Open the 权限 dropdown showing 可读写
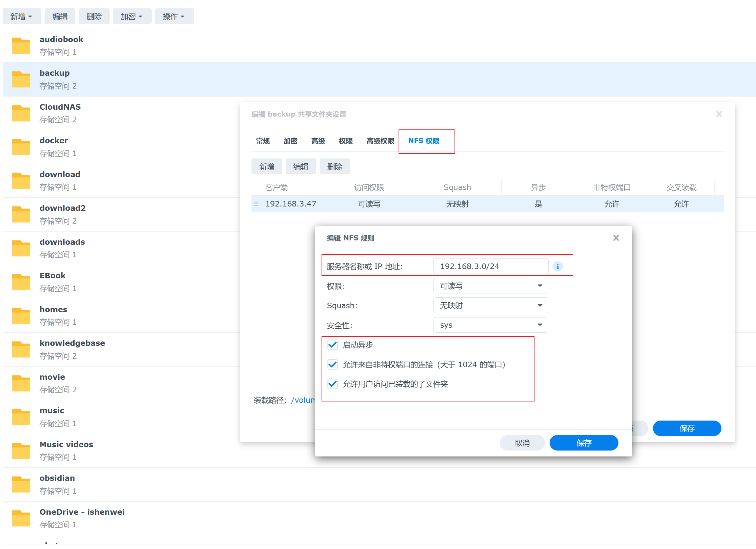Image resolution: width=756 pixels, height=549 pixels. click(490, 286)
